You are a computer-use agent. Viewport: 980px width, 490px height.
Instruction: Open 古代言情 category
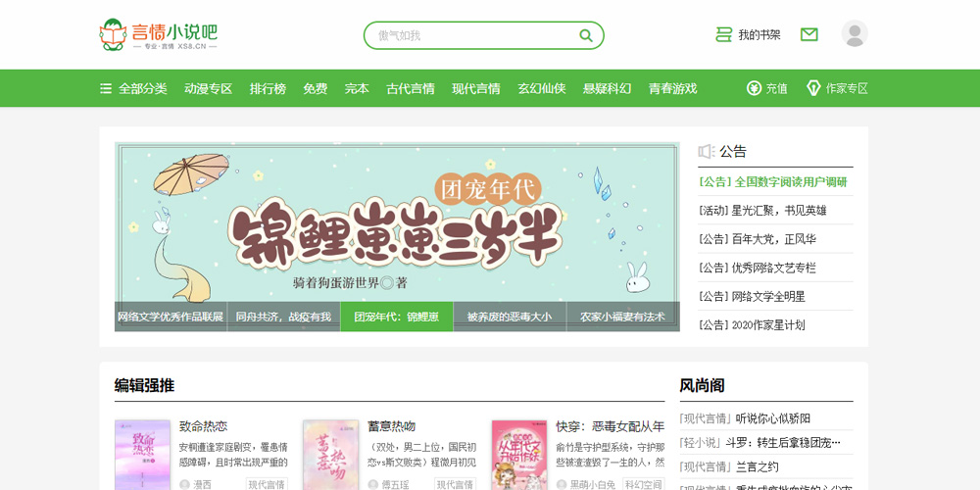click(x=411, y=88)
